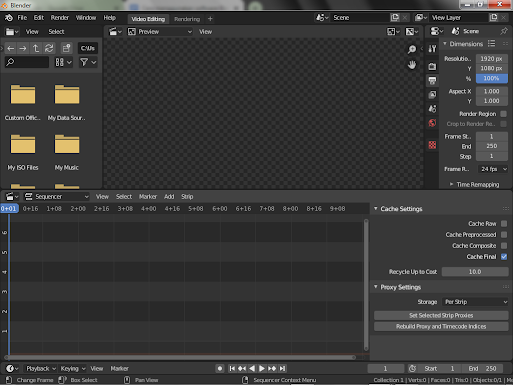This screenshot has height=385, width=513.
Task: Select the zoom tool in preview
Action: tap(412, 49)
